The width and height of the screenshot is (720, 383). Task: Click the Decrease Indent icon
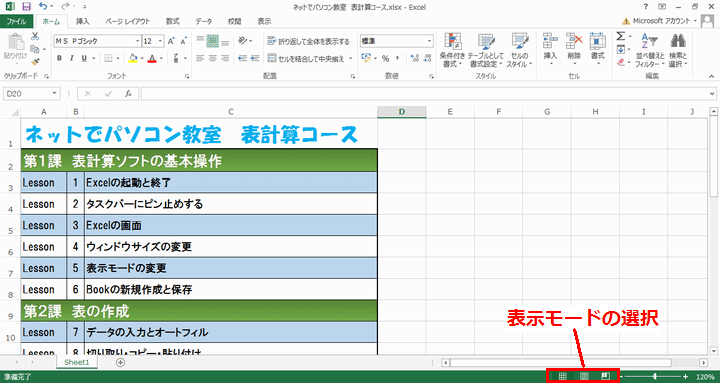tap(243, 58)
